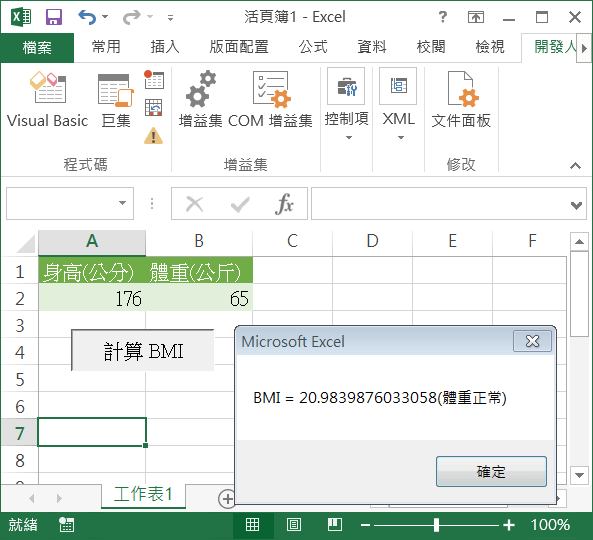Expand the XML group dropdown
The width and height of the screenshot is (593, 540).
point(398,104)
